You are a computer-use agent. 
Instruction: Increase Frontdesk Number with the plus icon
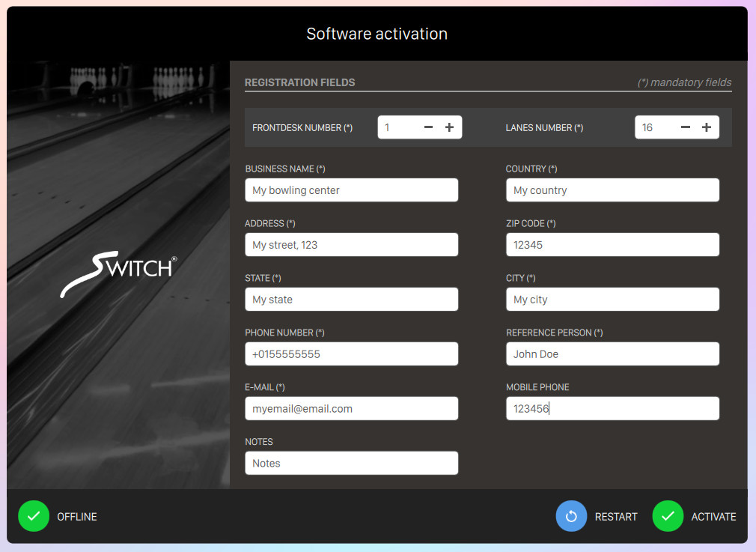449,127
